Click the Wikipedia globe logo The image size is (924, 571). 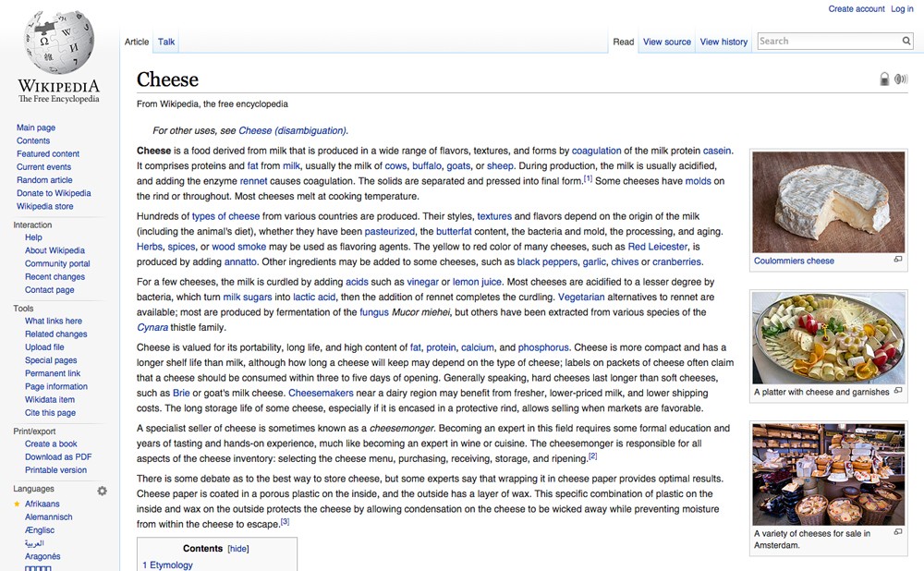coord(58,43)
